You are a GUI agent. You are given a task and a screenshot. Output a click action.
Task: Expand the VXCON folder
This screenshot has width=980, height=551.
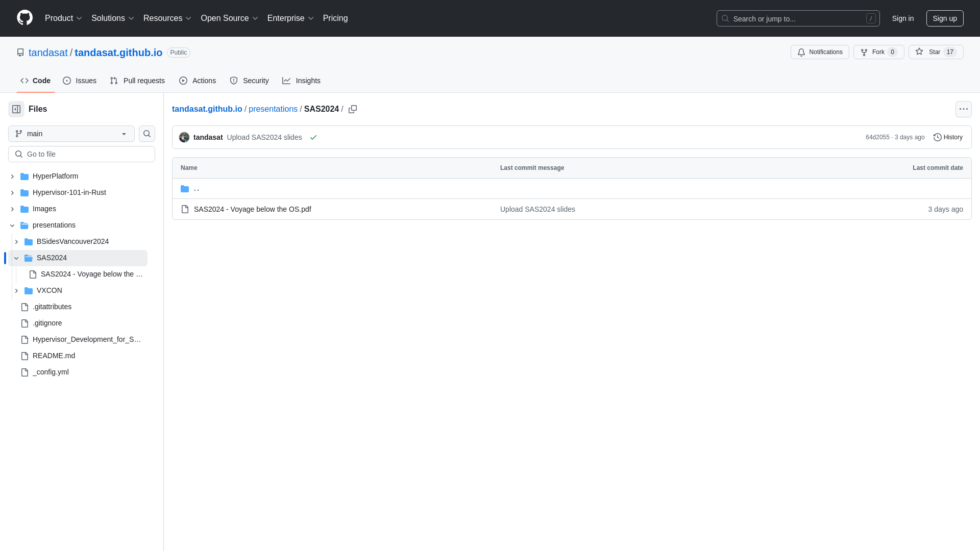pos(16,291)
